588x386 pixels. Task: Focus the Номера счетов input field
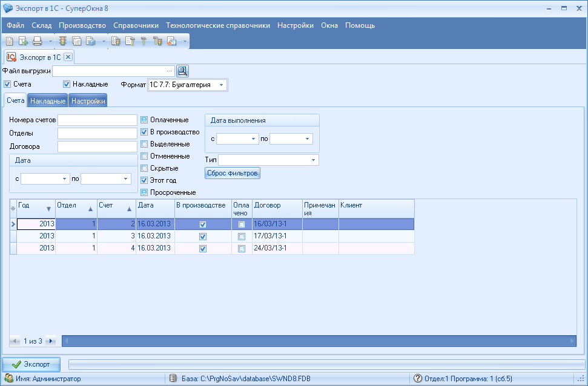(x=97, y=120)
